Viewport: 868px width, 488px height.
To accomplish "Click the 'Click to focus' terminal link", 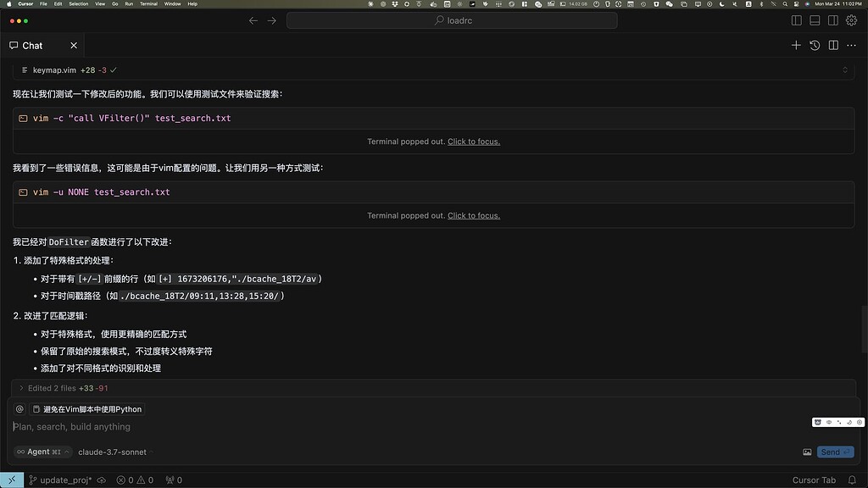I will point(473,141).
